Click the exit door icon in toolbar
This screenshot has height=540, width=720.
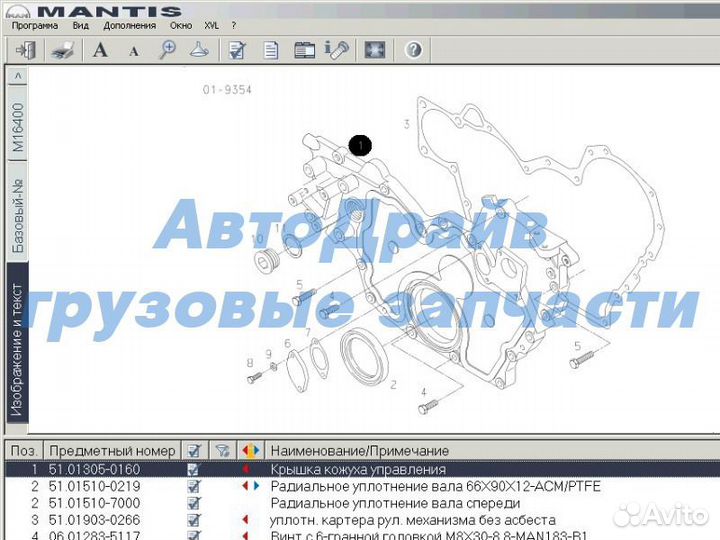click(x=25, y=49)
